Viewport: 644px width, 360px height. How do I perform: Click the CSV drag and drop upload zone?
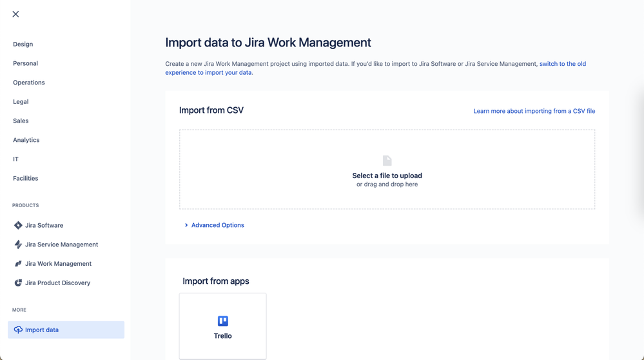(x=387, y=169)
